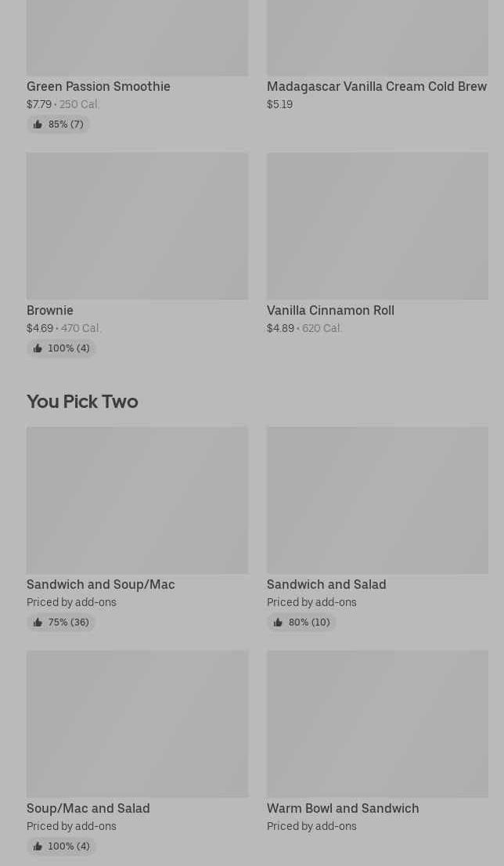Click the You Pick Two section heading
This screenshot has width=504, height=866.
pyautogui.click(x=82, y=401)
